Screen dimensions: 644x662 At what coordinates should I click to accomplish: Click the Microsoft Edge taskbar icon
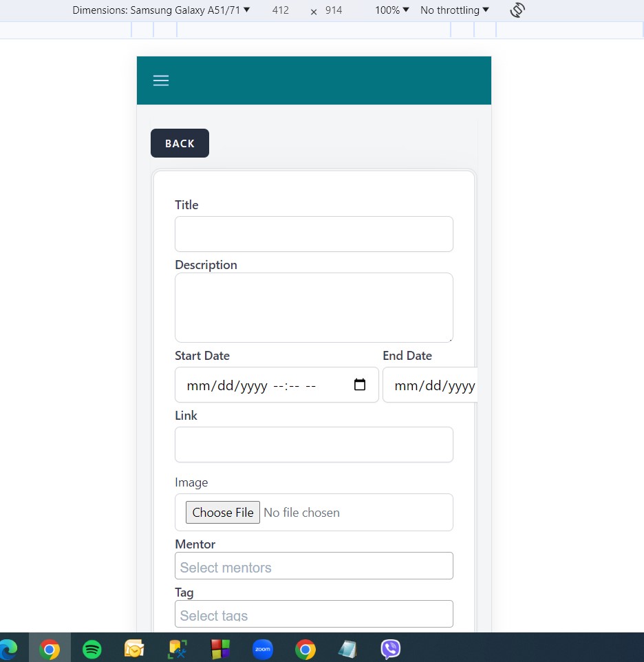coord(8,649)
